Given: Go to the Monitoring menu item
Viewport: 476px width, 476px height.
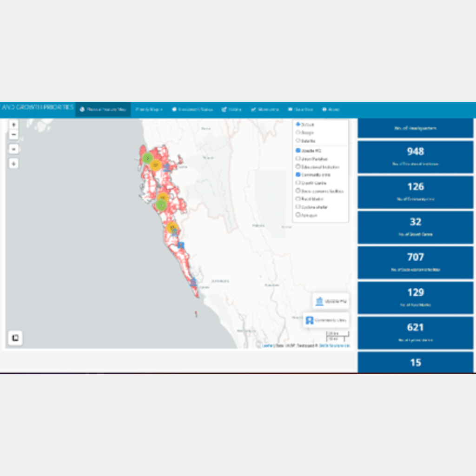Looking at the screenshot, I should (265, 110).
